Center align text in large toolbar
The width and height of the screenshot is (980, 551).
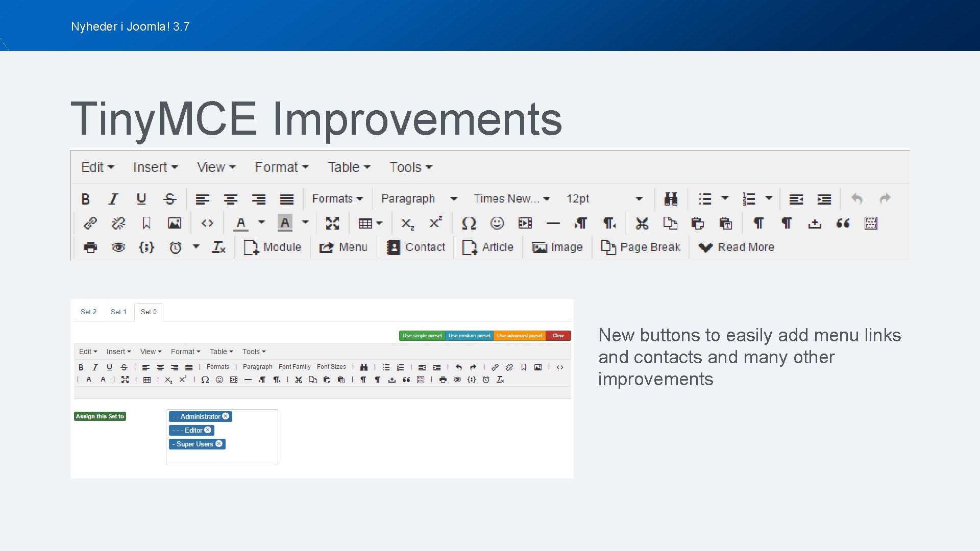[x=231, y=199]
